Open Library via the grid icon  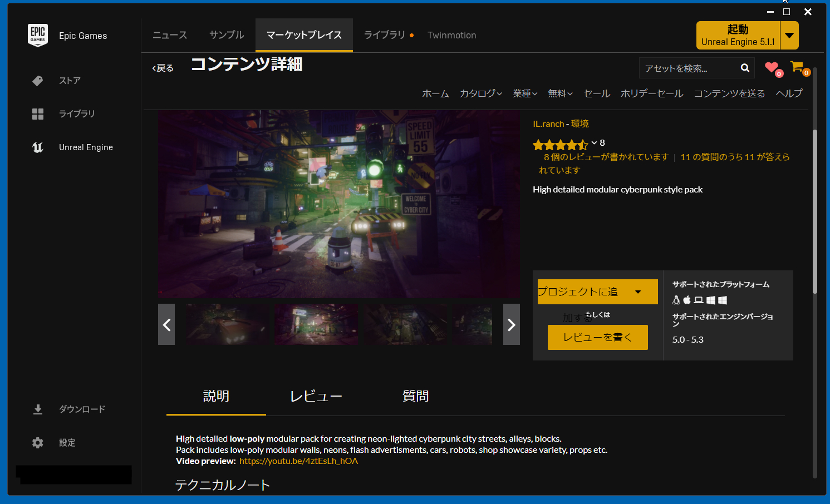[37, 114]
